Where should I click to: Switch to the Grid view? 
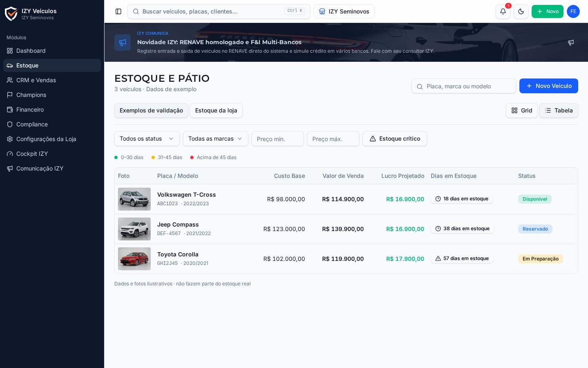[522, 110]
